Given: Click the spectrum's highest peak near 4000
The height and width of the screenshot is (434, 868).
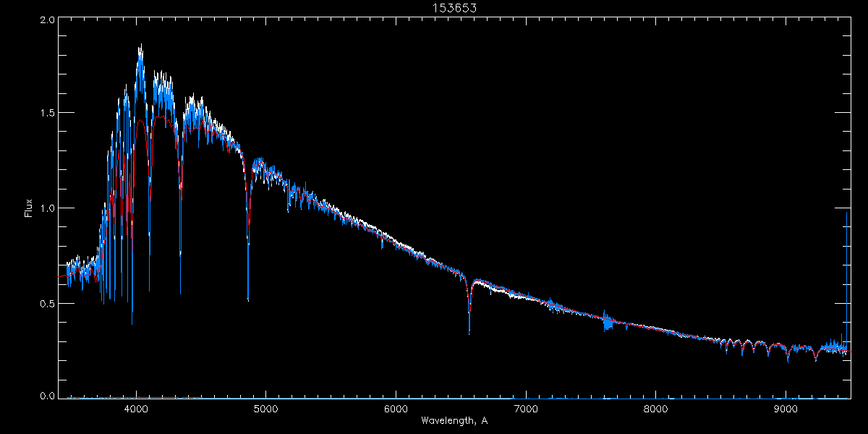Looking at the screenshot, I should click(x=140, y=46).
